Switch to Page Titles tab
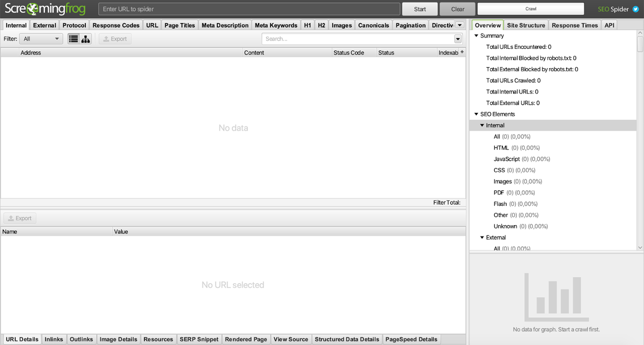 click(x=180, y=25)
